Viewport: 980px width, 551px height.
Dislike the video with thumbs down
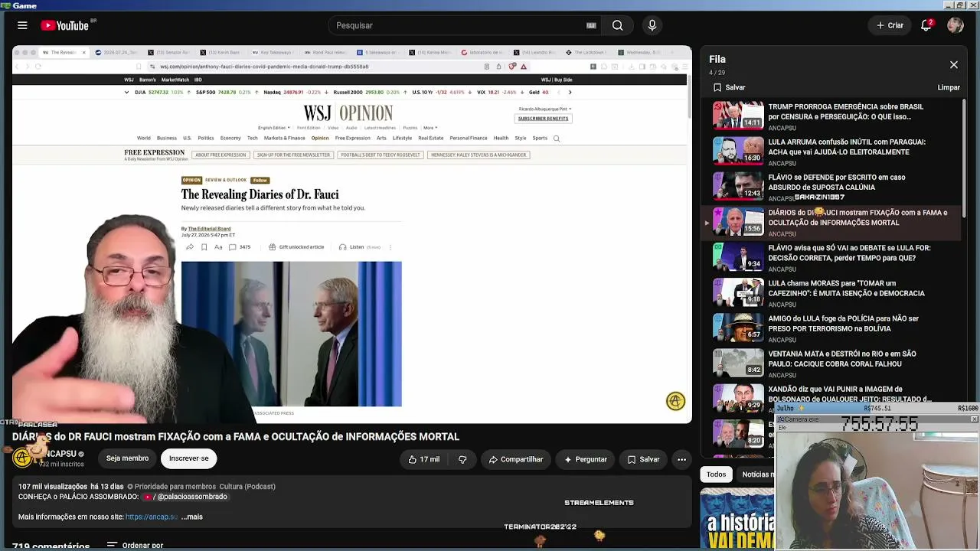click(x=462, y=459)
